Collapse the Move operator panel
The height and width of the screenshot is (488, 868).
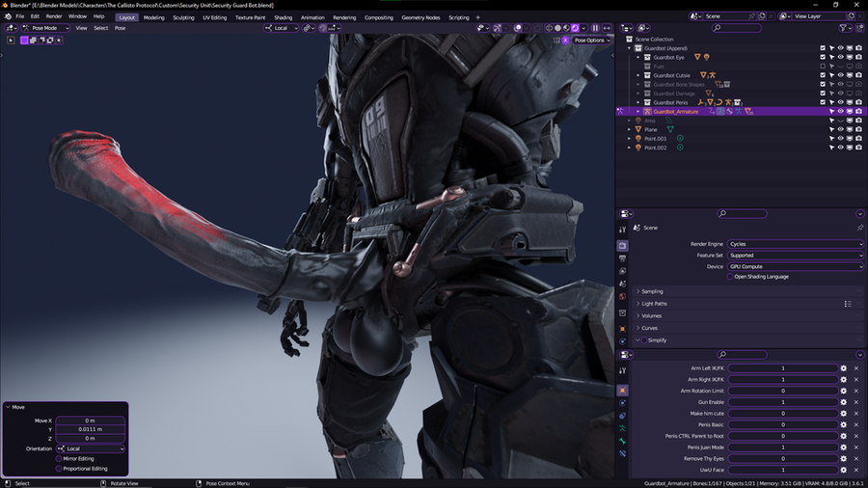coord(8,407)
